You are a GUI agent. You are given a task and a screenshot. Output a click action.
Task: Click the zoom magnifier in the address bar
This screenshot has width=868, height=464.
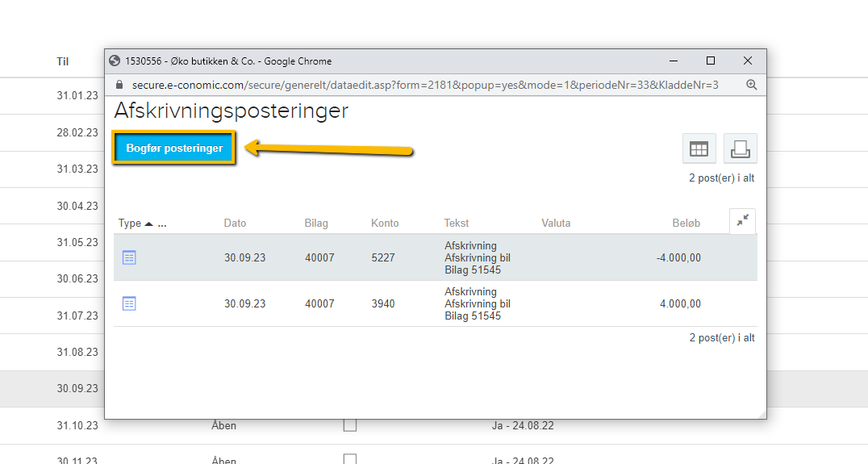[751, 85]
